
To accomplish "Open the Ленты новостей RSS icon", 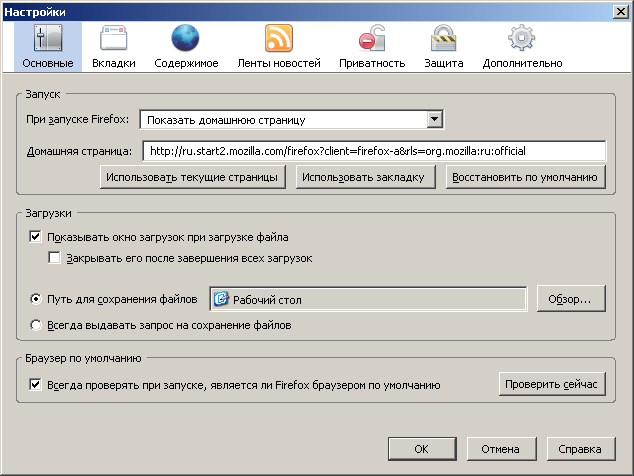I will (x=279, y=38).
